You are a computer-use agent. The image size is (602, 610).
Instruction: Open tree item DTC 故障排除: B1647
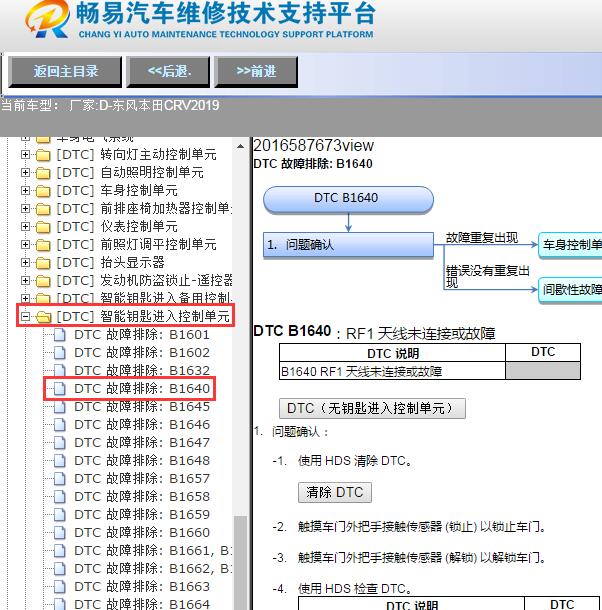coord(142,442)
